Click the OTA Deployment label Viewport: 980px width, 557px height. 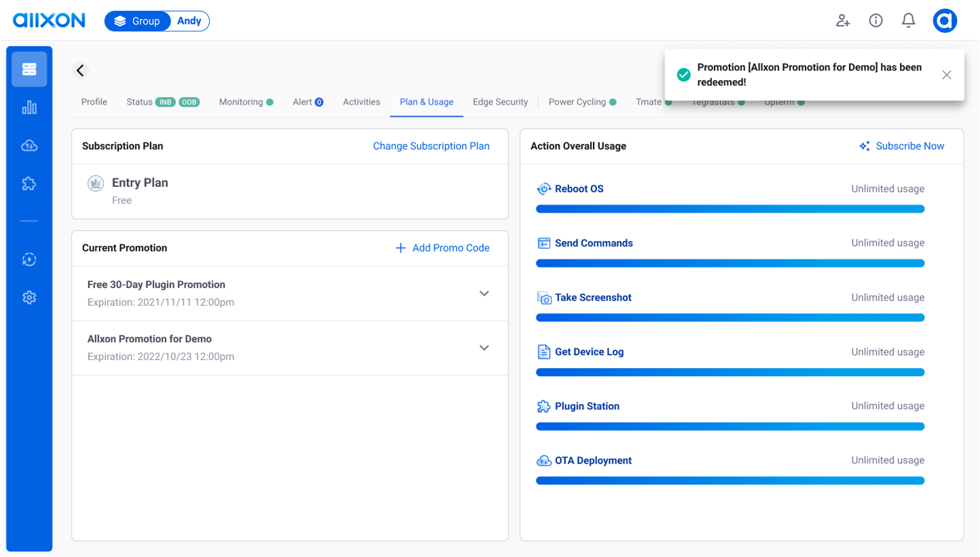tap(593, 461)
